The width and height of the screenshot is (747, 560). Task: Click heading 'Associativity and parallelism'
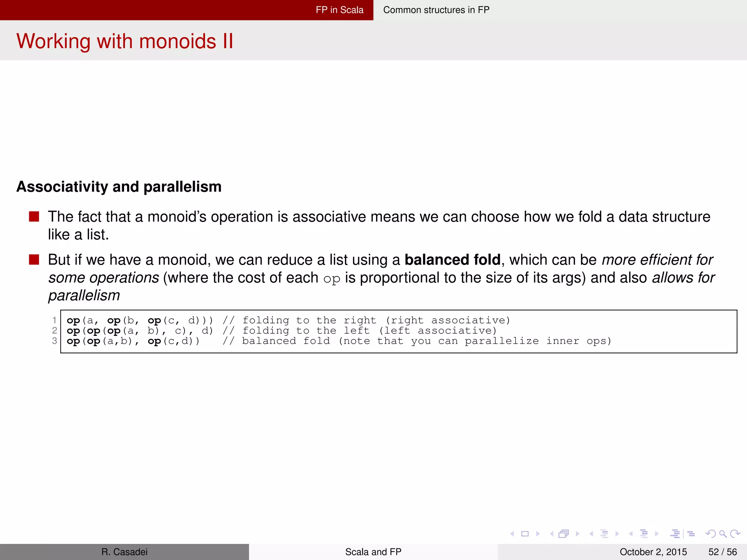click(x=119, y=187)
